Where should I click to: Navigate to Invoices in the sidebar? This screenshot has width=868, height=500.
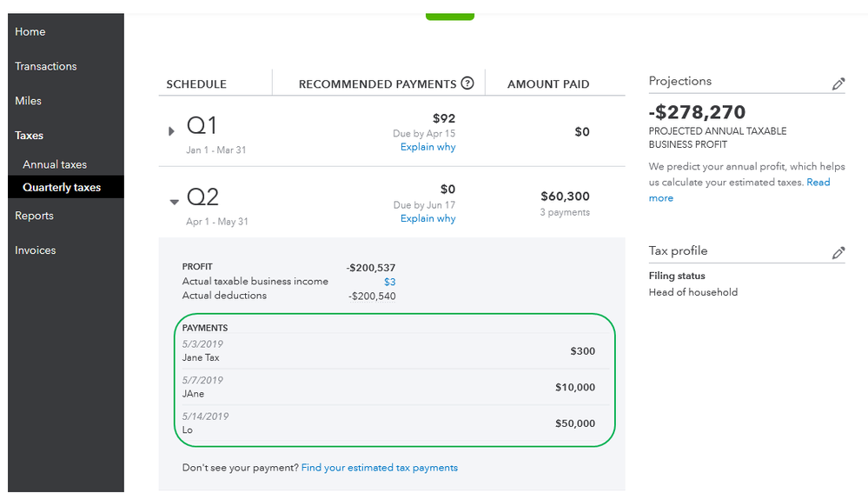(36, 250)
